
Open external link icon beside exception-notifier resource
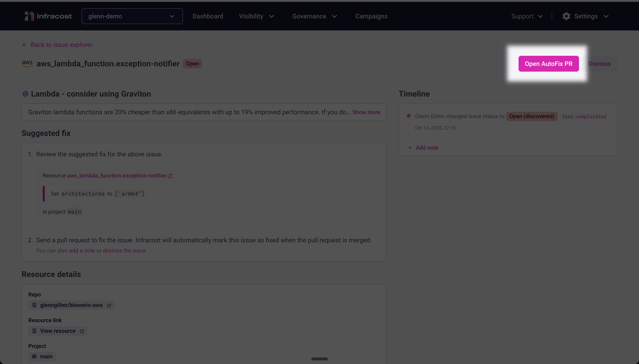170,176
